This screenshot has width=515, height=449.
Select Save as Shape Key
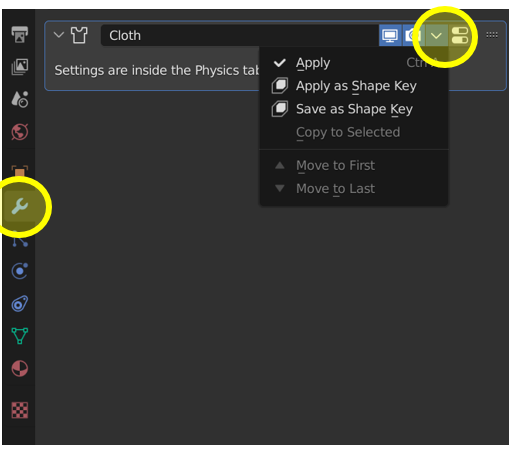coord(354,109)
